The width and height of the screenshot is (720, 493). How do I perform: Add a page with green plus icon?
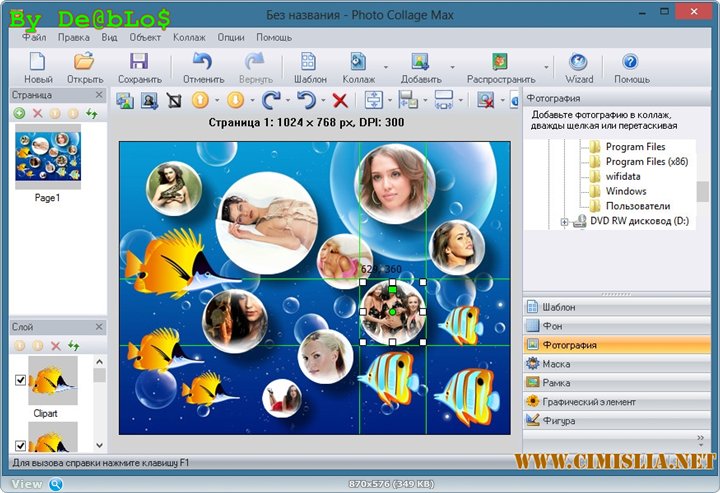click(19, 114)
